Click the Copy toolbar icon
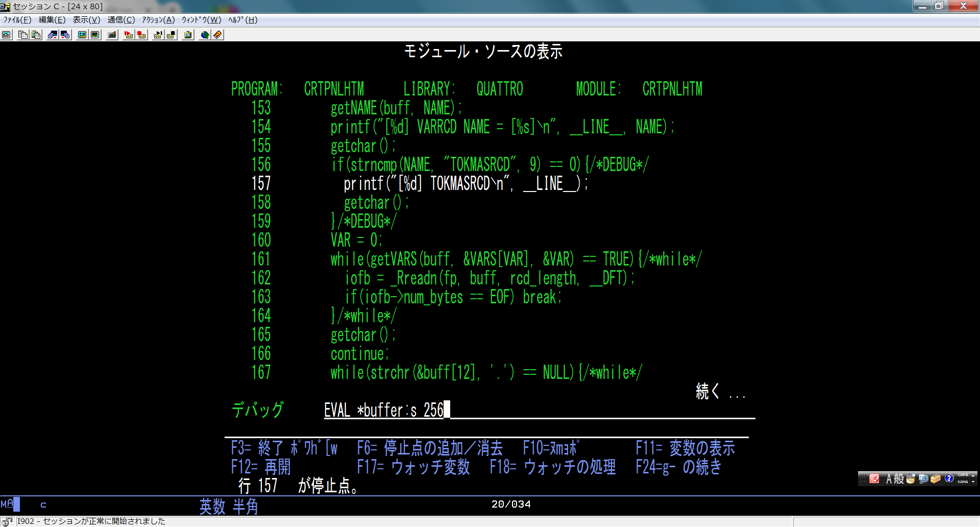This screenshot has width=980, height=527. coord(22,35)
